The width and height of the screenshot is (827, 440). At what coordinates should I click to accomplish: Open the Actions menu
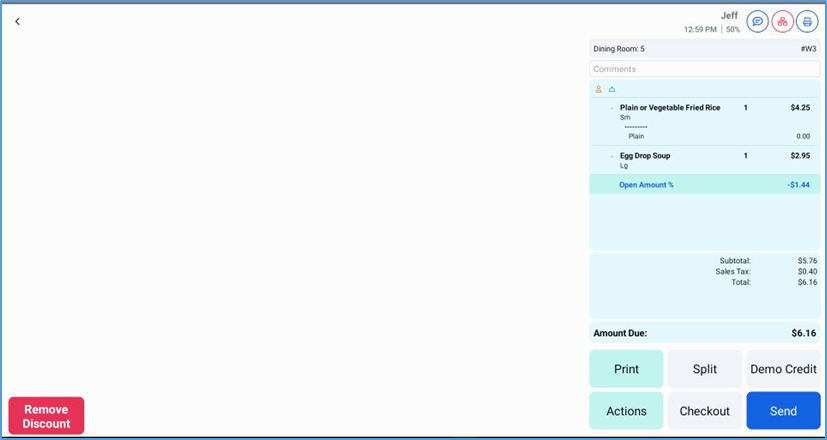click(626, 411)
